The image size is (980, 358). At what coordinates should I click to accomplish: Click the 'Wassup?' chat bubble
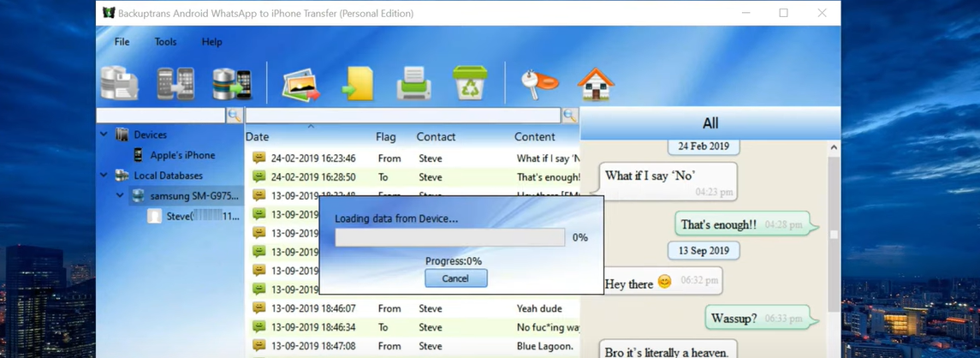pos(762,317)
